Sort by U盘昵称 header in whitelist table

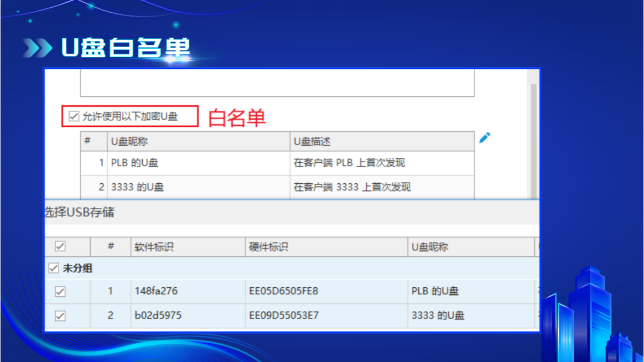199,141
